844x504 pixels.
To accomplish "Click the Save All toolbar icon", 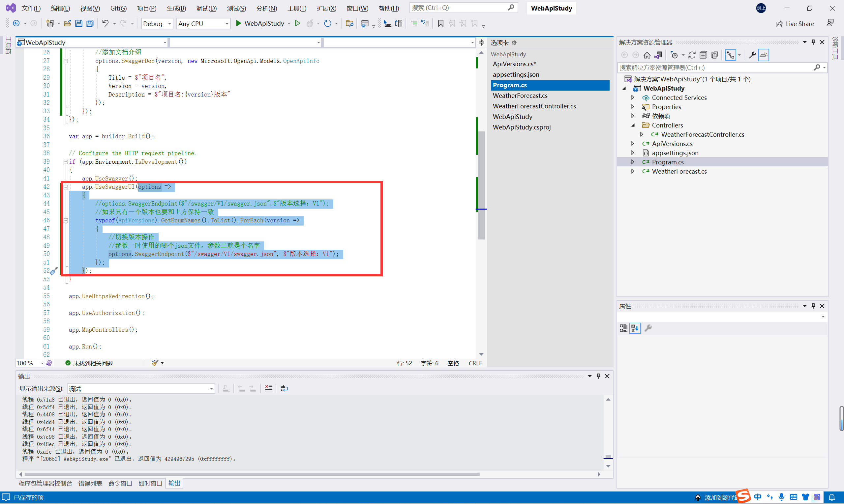I will (x=90, y=23).
